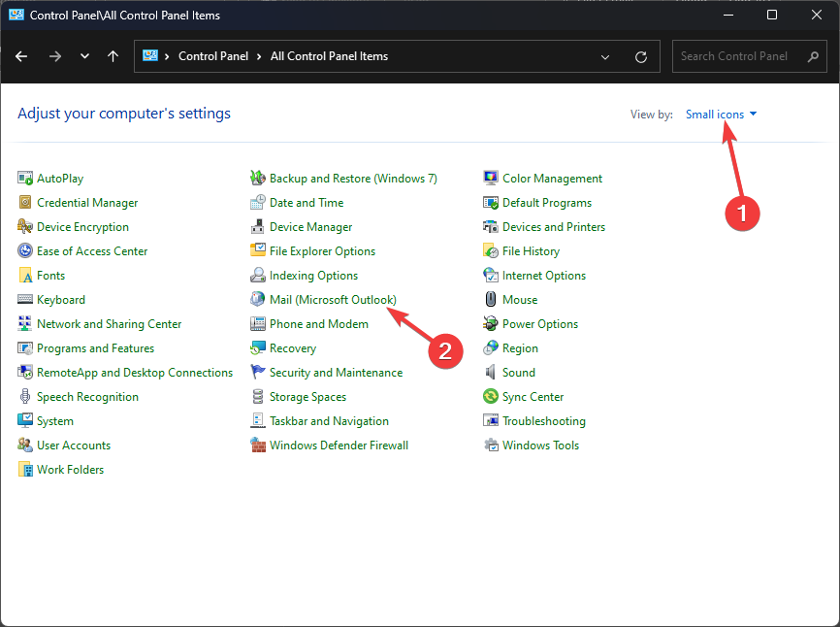Image resolution: width=840 pixels, height=627 pixels.
Task: Expand chevron before Control Panel breadcrumb
Action: (x=167, y=56)
